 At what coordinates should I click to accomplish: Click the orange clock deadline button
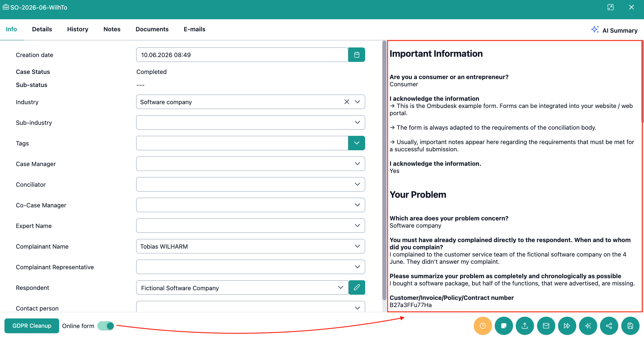point(483,326)
